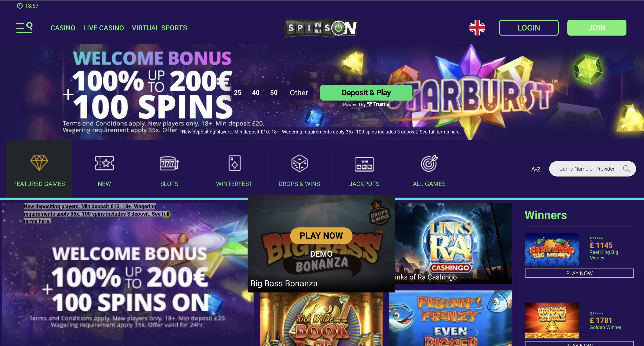Click the Deposit & Play button
The image size is (644, 346).
[366, 92]
